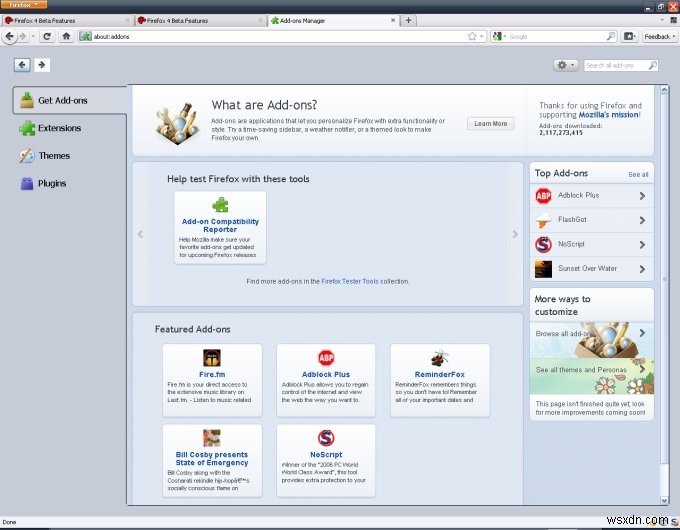Switch to second Firefox 4 Beta Features tab
This screenshot has height=530, width=680.
(x=199, y=20)
